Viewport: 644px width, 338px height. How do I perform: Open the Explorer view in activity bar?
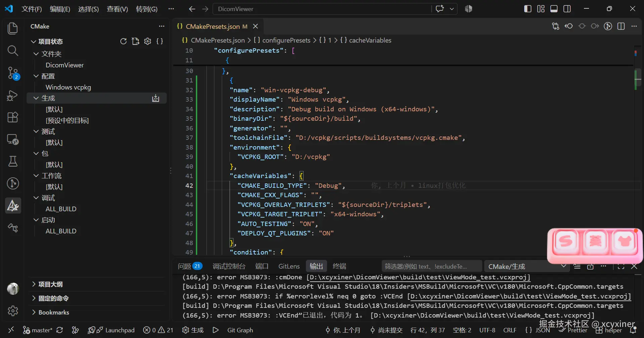13,29
